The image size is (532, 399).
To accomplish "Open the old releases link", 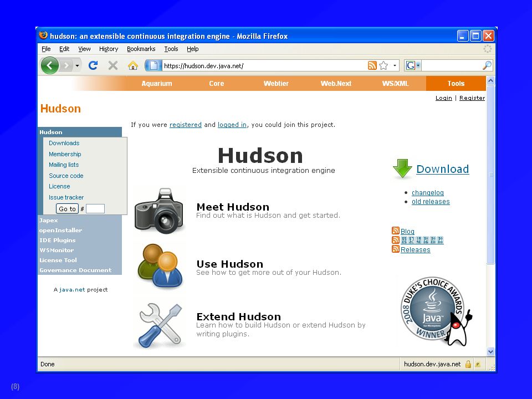I will 431,202.
